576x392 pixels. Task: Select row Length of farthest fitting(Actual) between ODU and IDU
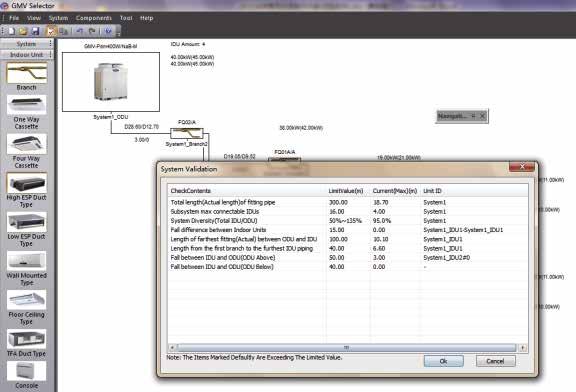click(x=348, y=239)
